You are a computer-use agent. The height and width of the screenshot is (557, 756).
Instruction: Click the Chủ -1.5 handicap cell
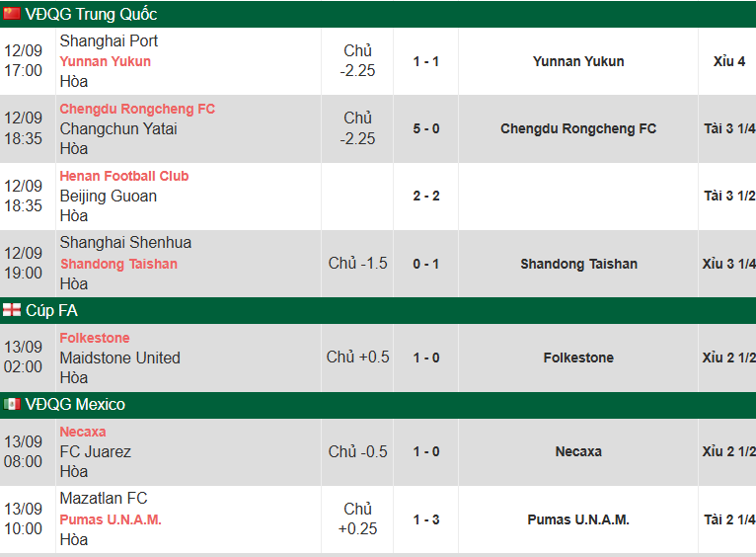tap(357, 263)
